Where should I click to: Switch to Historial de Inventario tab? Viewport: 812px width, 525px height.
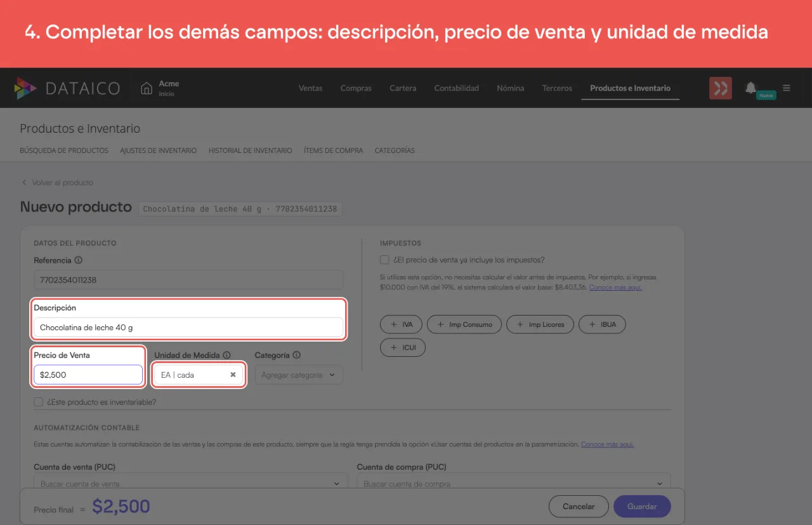click(251, 150)
